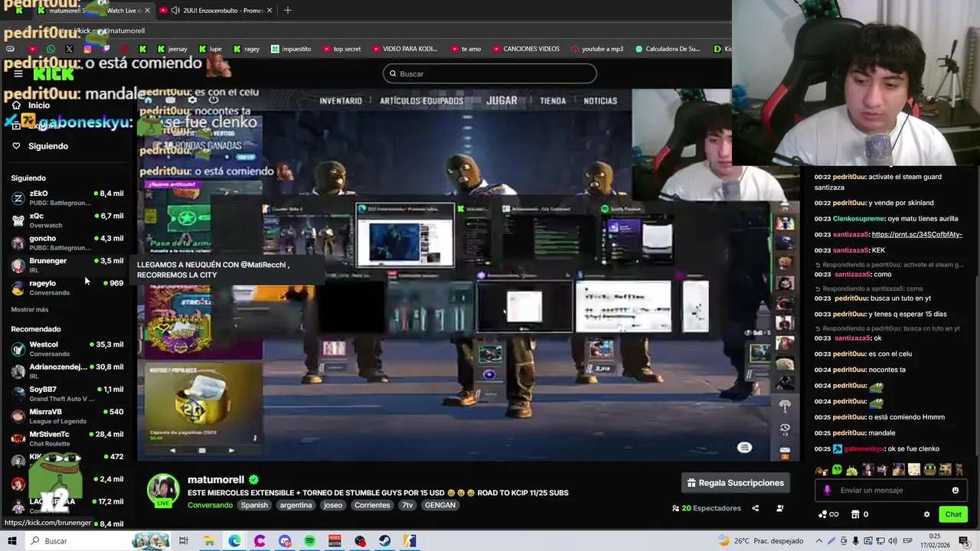The width and height of the screenshot is (980, 551).
Task: Open SoyBB7 recommended channel
Action: click(67, 393)
